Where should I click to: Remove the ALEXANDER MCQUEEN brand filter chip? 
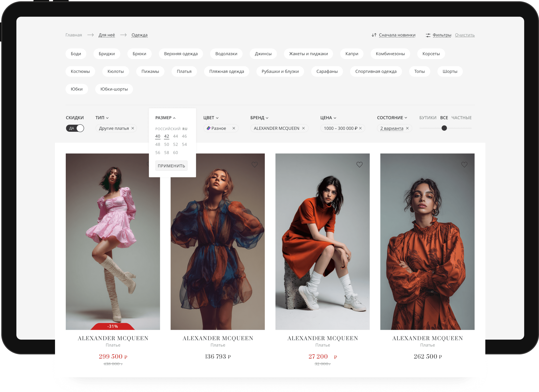[303, 128]
